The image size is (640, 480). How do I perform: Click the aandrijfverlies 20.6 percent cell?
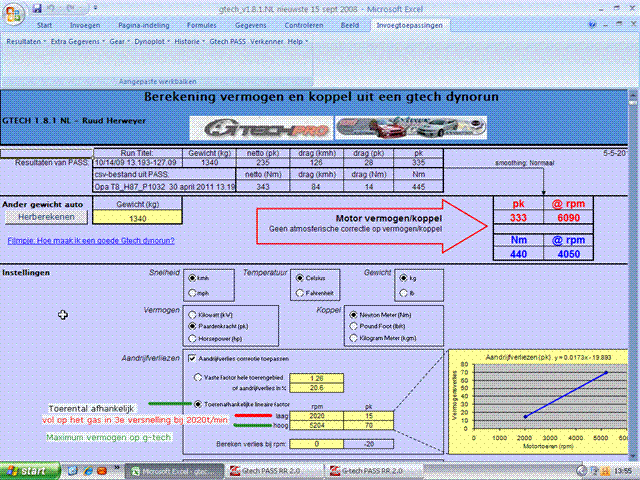pos(316,388)
